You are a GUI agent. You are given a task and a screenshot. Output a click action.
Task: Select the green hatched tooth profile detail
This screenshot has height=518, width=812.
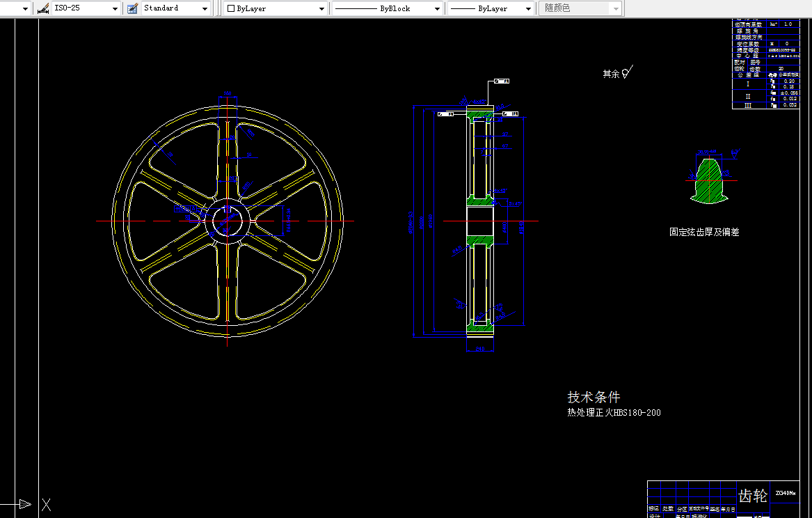point(710,181)
